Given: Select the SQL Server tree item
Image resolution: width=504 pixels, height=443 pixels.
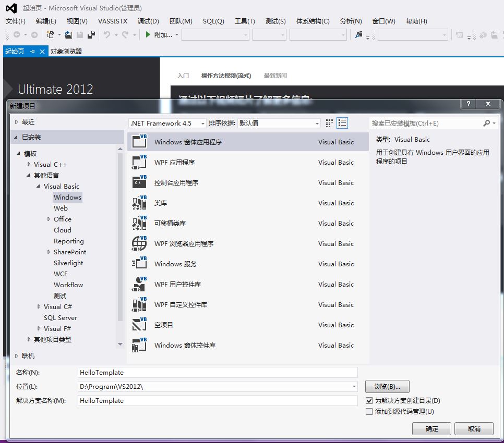Looking at the screenshot, I should click(x=61, y=318).
